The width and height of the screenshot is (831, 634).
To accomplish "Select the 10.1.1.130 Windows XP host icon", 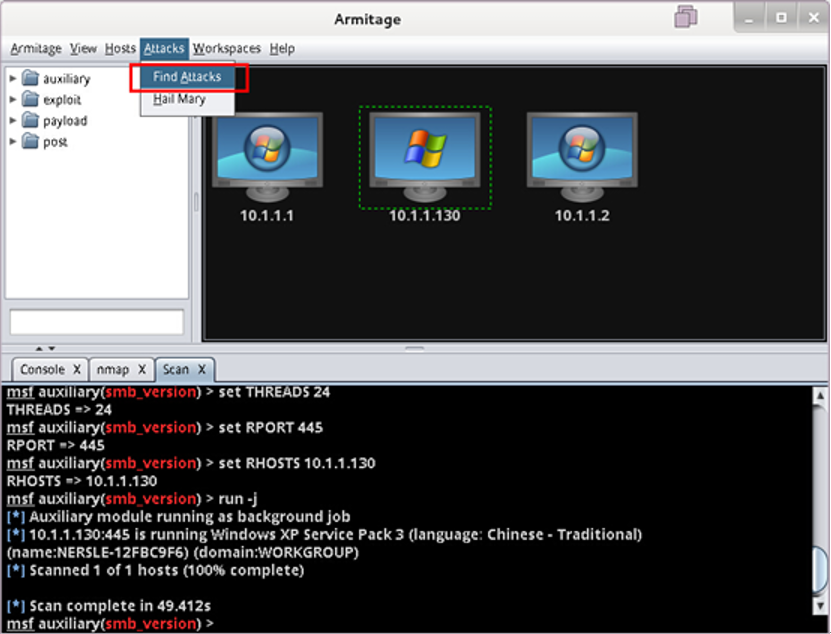I will click(425, 157).
